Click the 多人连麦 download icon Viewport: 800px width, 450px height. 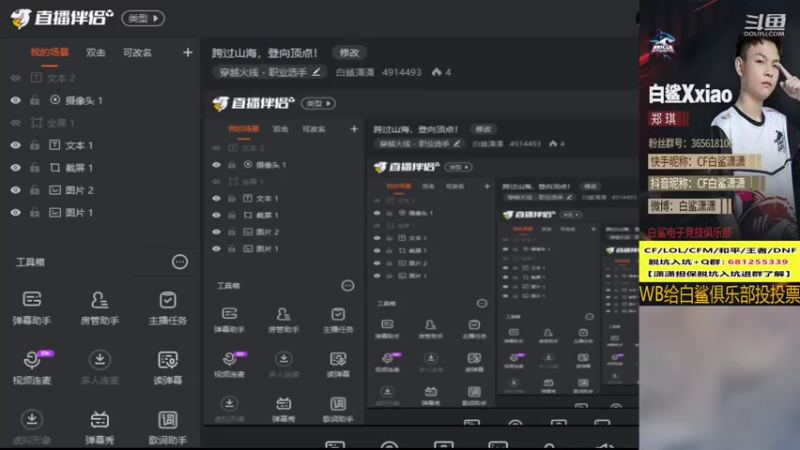[x=99, y=360]
